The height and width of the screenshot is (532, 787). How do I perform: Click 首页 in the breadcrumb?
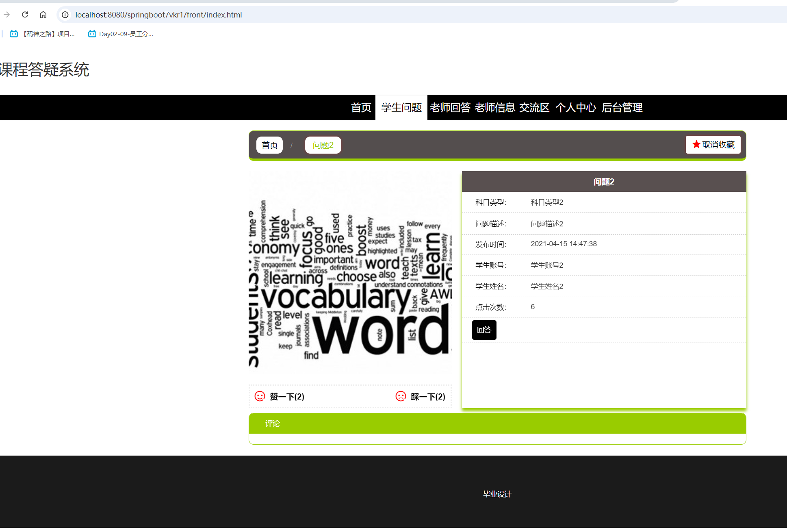[x=269, y=145]
